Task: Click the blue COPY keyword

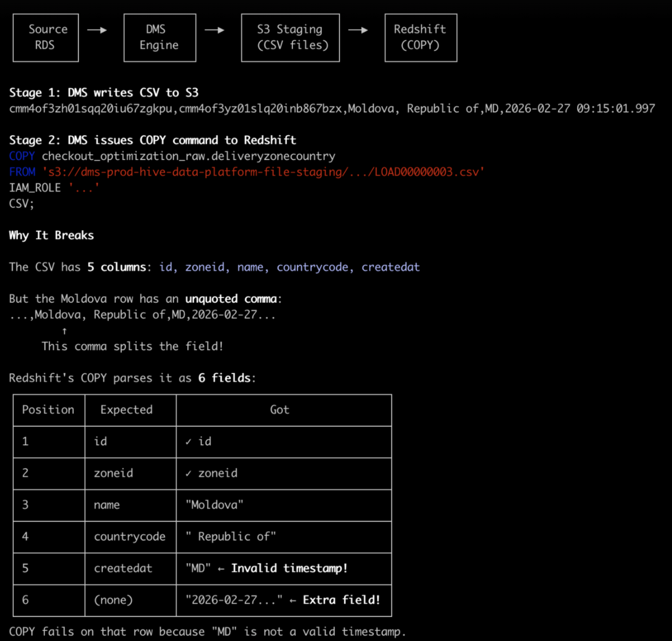Action: 22,156
